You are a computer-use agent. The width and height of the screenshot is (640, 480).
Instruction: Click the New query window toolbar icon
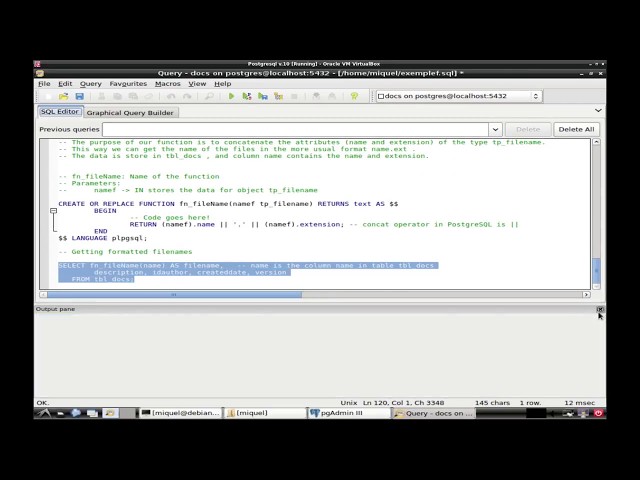(x=48, y=96)
